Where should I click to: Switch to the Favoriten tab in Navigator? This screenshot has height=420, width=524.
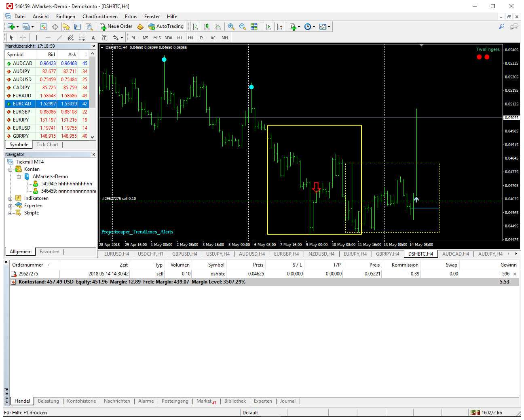click(x=49, y=252)
